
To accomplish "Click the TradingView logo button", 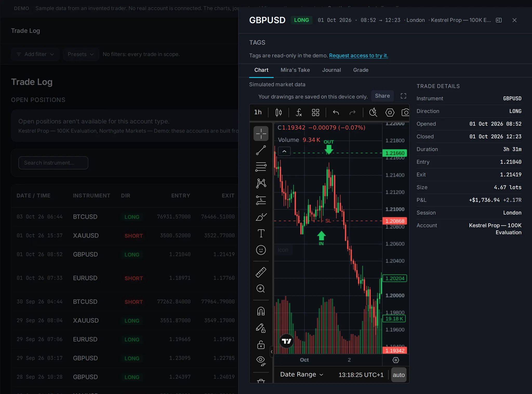I will click(x=287, y=341).
